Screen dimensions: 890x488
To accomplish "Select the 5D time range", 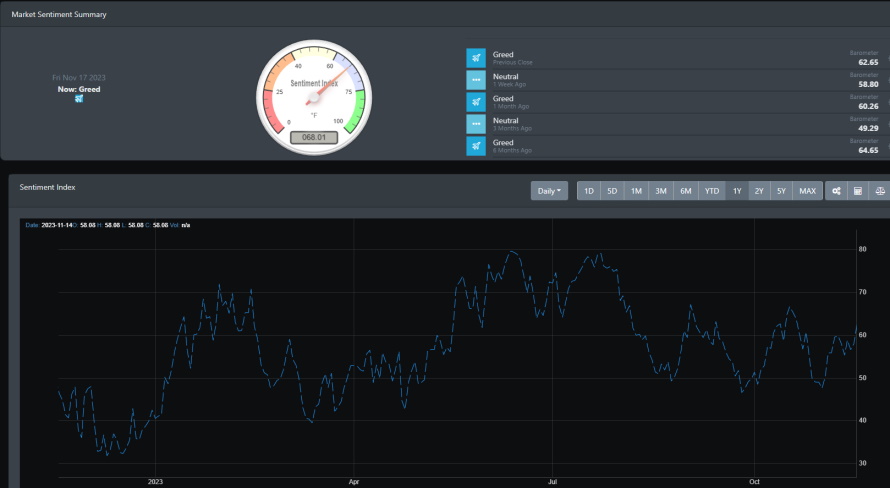I will tap(612, 191).
